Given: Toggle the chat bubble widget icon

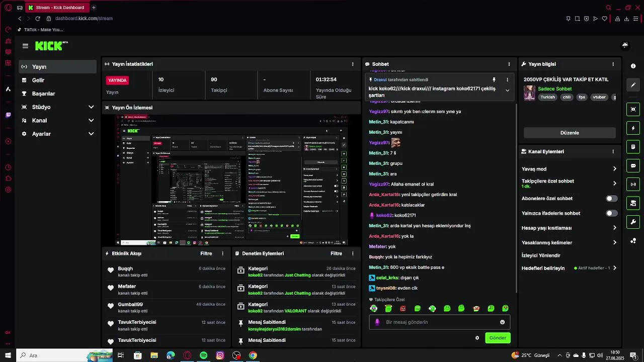Looking at the screenshot, I should pyautogui.click(x=633, y=165).
